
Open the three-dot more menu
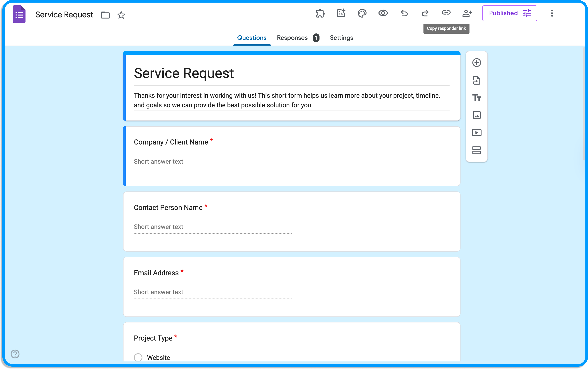pos(552,13)
